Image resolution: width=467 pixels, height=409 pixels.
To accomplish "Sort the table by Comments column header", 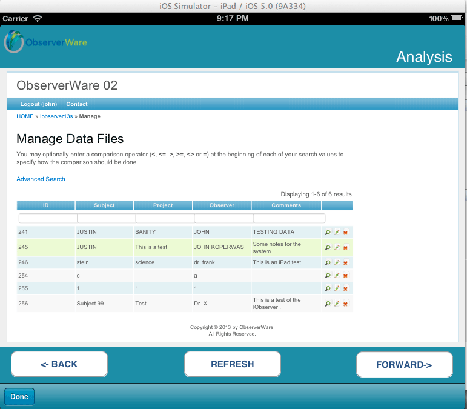I will [x=286, y=205].
